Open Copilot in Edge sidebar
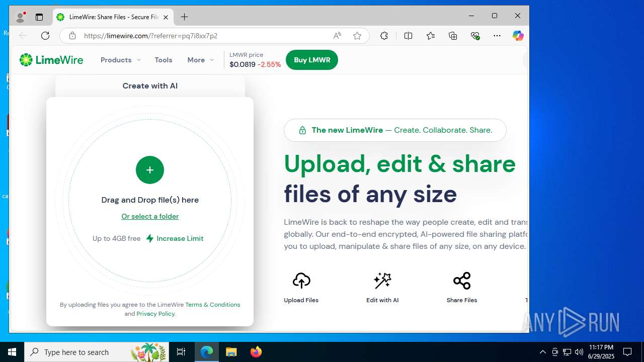The width and height of the screenshot is (644, 362). (518, 36)
